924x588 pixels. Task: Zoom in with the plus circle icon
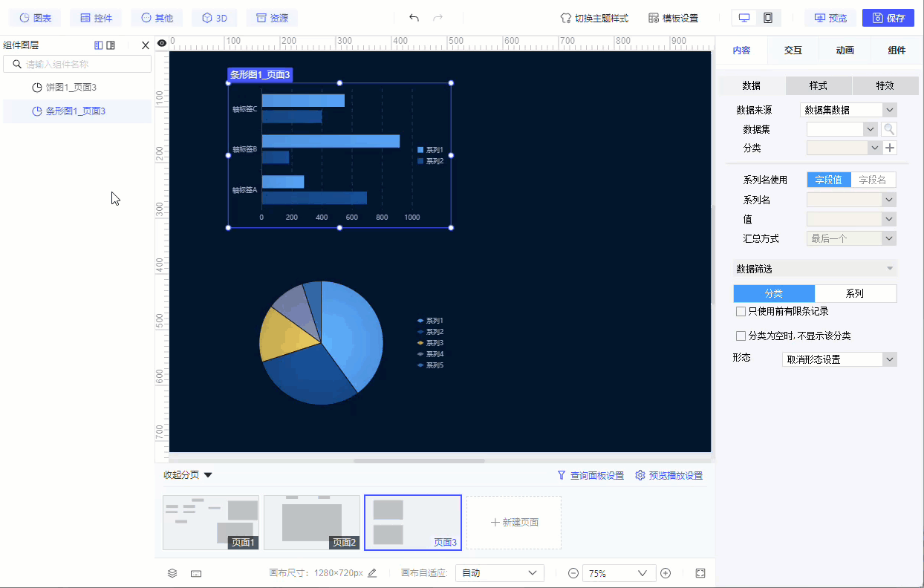(666, 573)
